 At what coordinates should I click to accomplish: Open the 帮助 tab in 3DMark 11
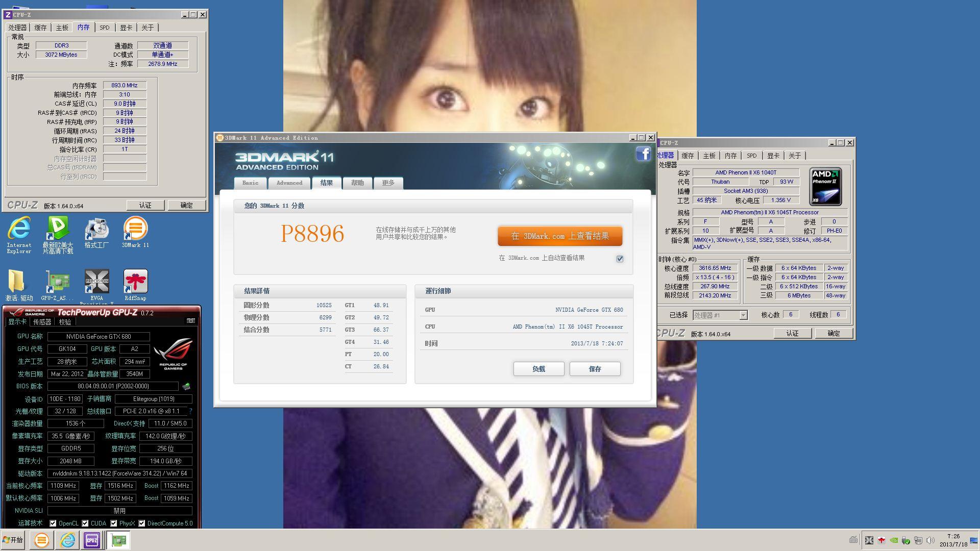[357, 183]
